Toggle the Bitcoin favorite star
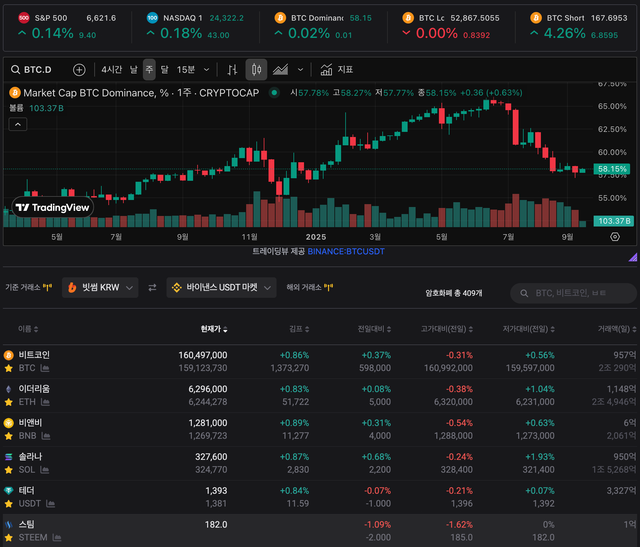640x547 pixels. pyautogui.click(x=8, y=369)
